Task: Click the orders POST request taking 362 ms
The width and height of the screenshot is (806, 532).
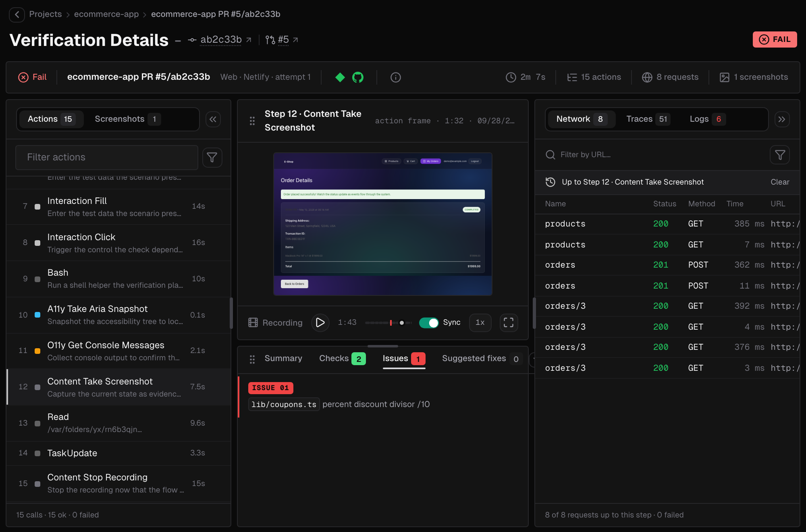Action: (x=667, y=265)
